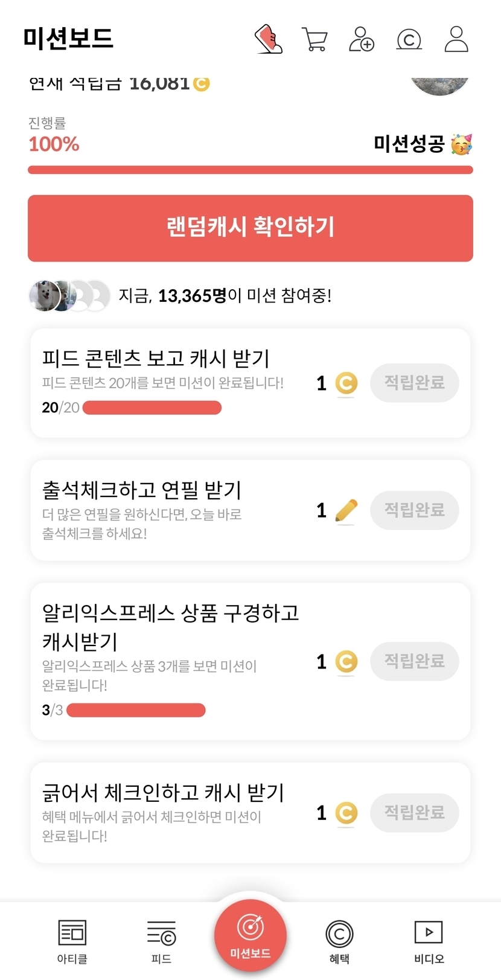
Task: Tap the gold coin in feed mission
Action: 346,383
